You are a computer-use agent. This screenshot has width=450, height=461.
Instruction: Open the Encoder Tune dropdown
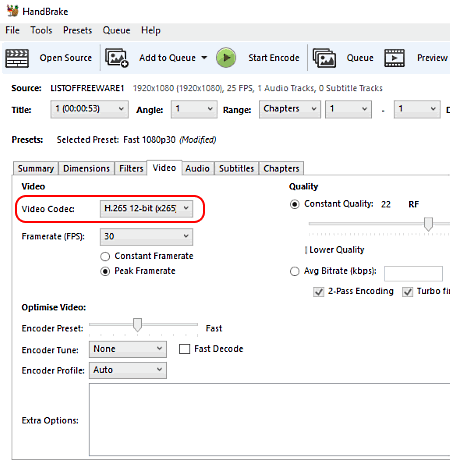(x=128, y=349)
